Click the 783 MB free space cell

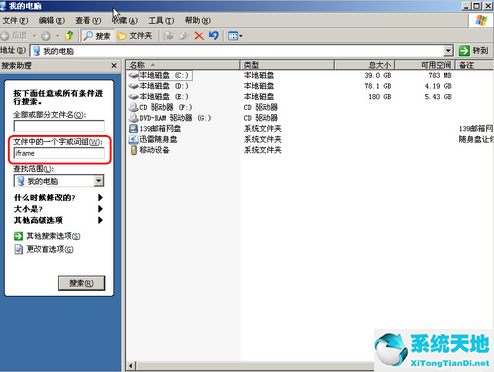point(440,75)
